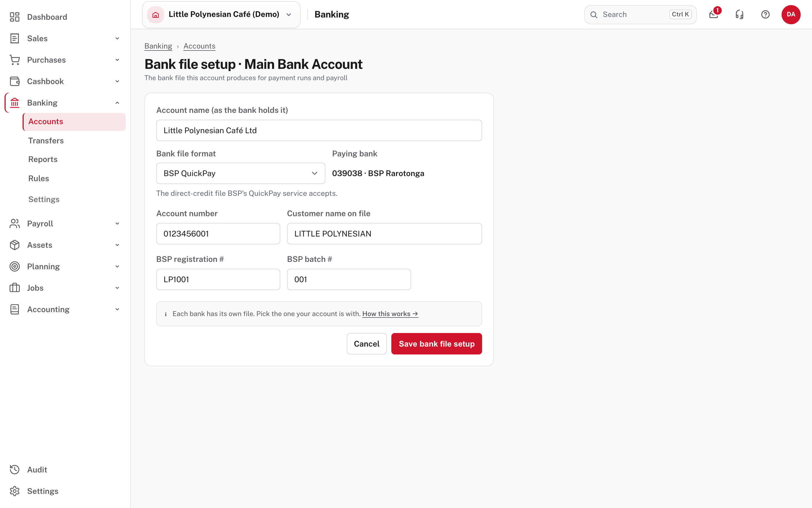
Task: Open Settings under Banking submenu
Action: [44, 199]
